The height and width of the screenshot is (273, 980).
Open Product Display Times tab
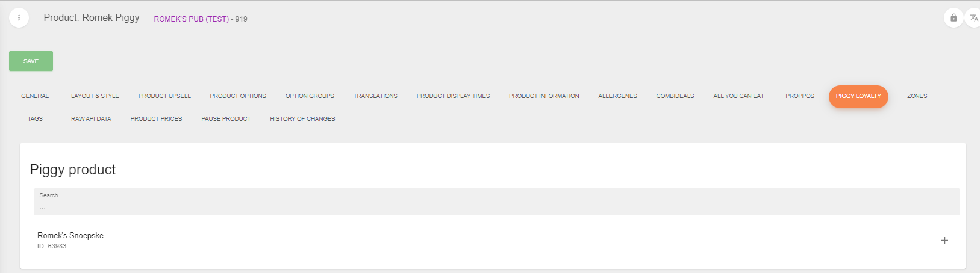tap(453, 96)
